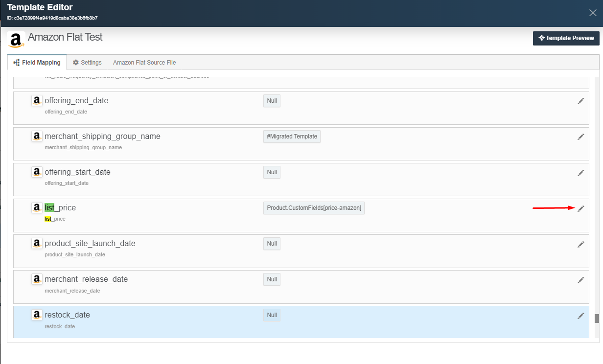Edit the offering_start_date pencil icon
The width and height of the screenshot is (603, 364).
(581, 173)
